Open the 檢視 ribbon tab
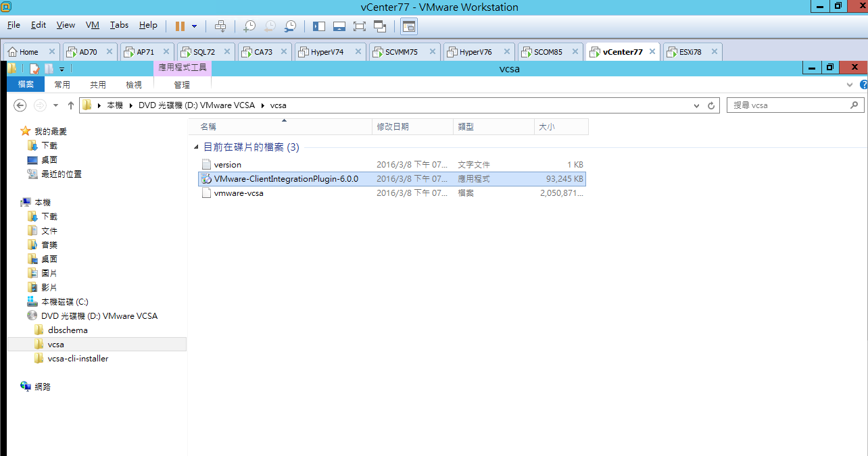The image size is (868, 456). point(134,84)
